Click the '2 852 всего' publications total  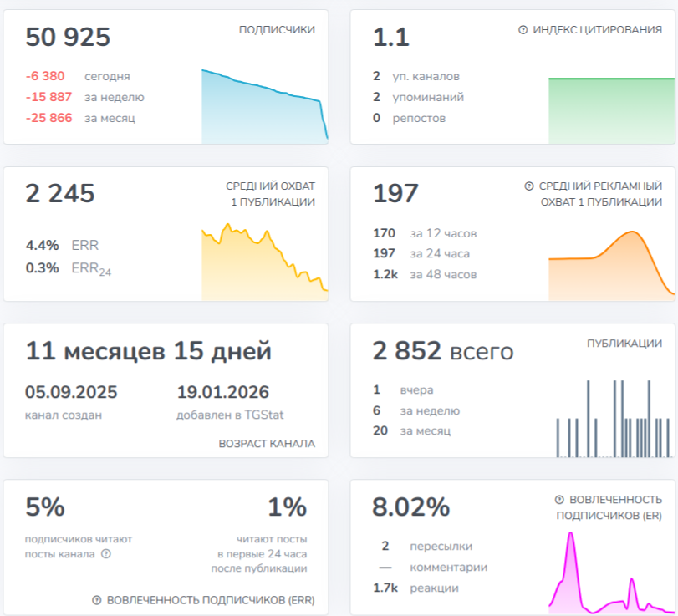click(x=443, y=350)
